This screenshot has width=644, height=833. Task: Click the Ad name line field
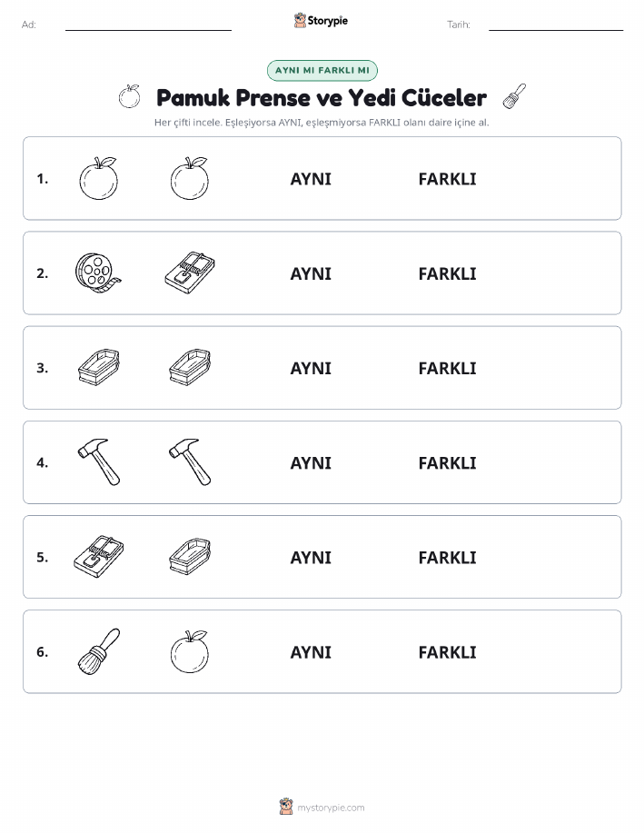(x=148, y=25)
